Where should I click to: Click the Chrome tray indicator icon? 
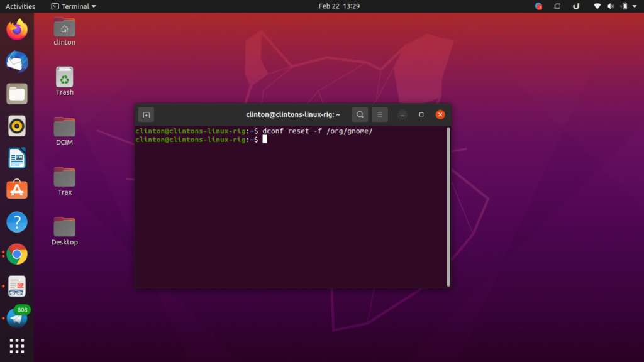point(538,6)
